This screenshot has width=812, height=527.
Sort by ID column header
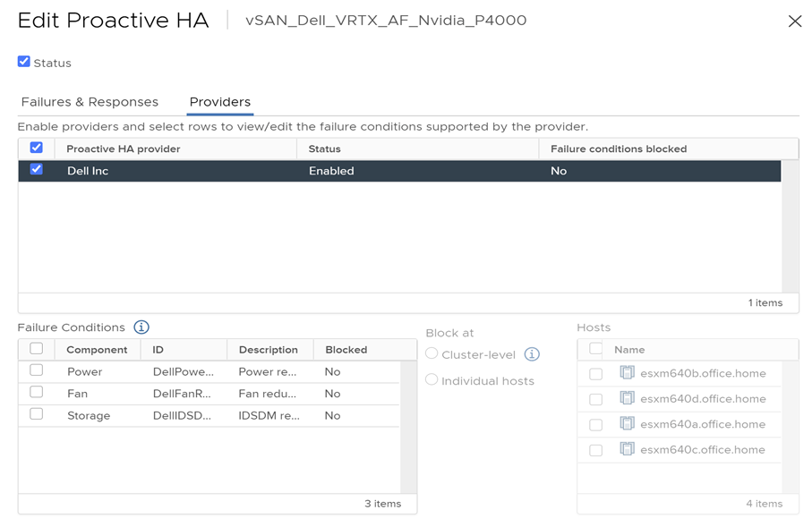click(158, 350)
